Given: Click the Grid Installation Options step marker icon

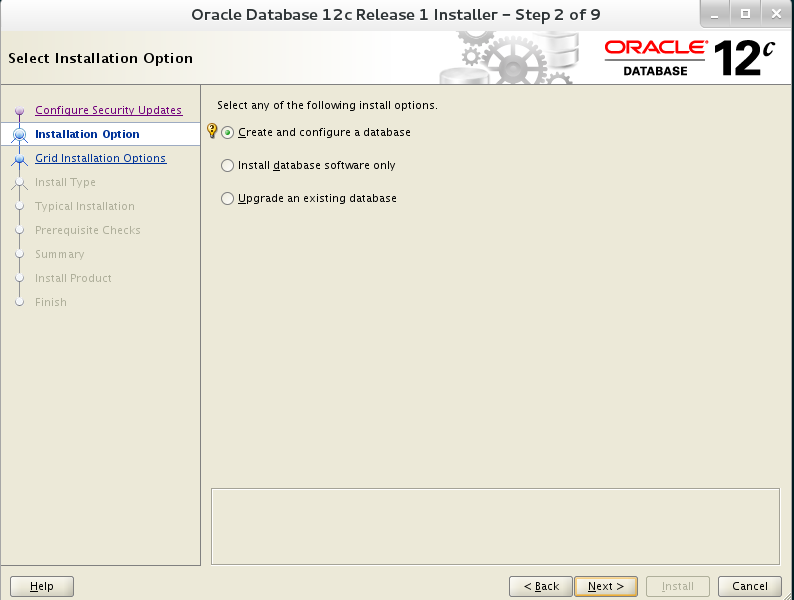Looking at the screenshot, I should (20, 158).
